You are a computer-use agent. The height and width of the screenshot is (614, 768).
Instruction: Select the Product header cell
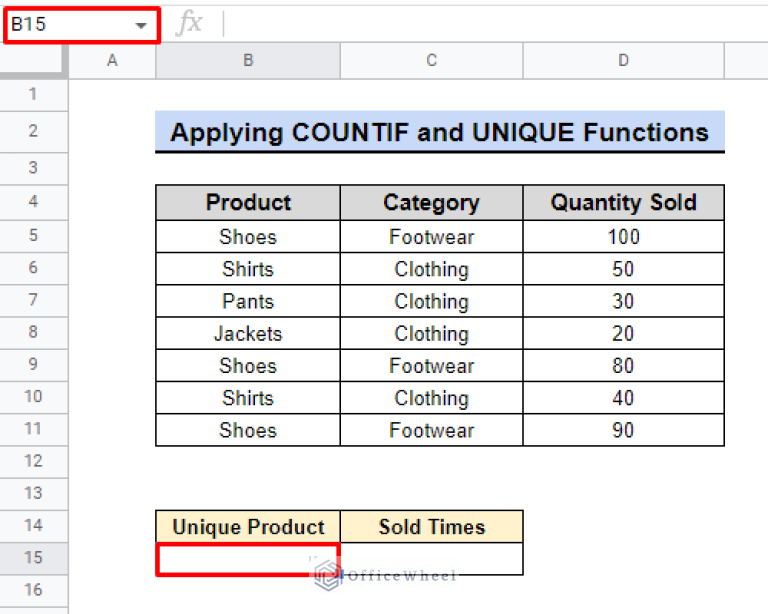point(248,203)
